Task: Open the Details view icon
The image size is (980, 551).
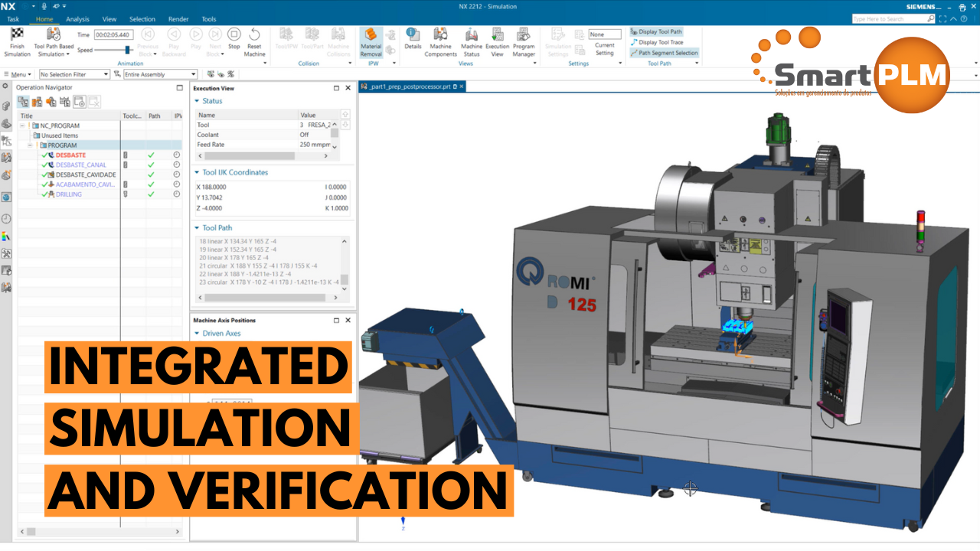Action: [x=413, y=35]
